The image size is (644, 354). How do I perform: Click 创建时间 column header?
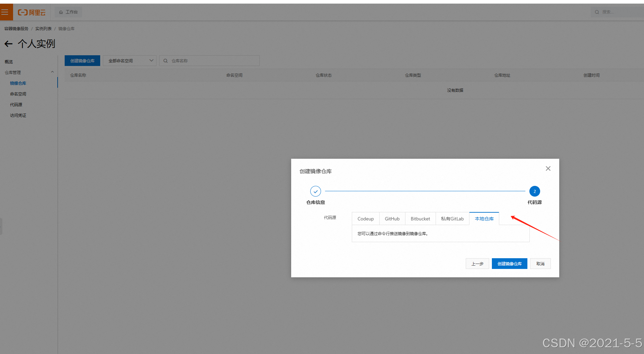(591, 75)
